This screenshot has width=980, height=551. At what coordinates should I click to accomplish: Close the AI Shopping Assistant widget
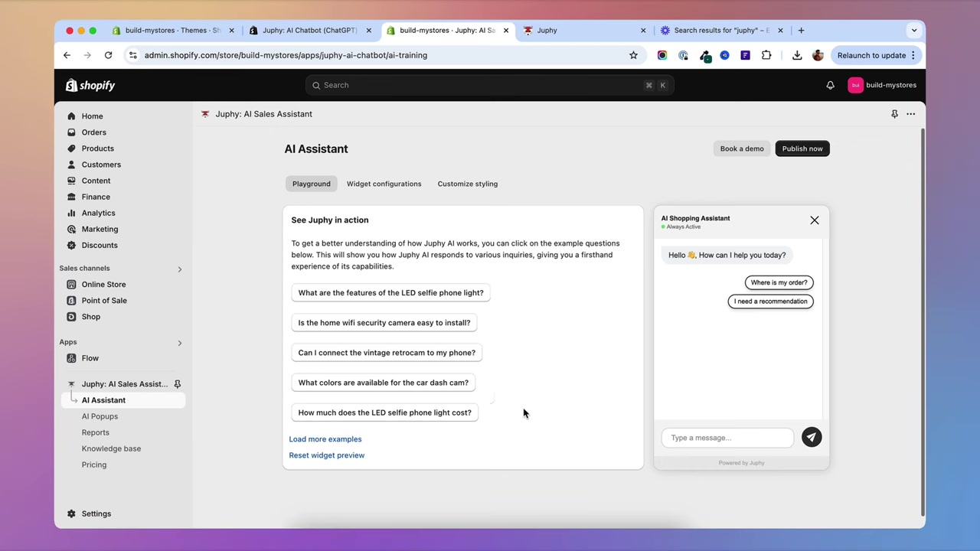tap(815, 220)
